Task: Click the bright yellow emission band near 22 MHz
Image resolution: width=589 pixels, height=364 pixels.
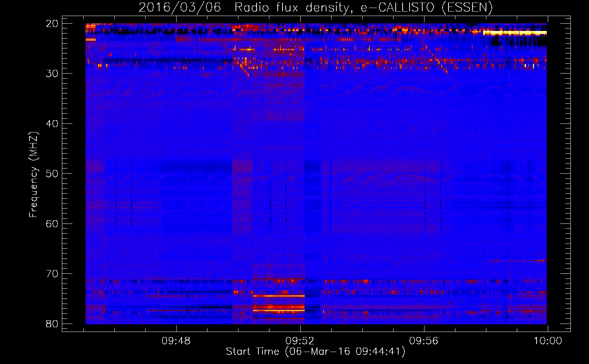Action: point(515,33)
